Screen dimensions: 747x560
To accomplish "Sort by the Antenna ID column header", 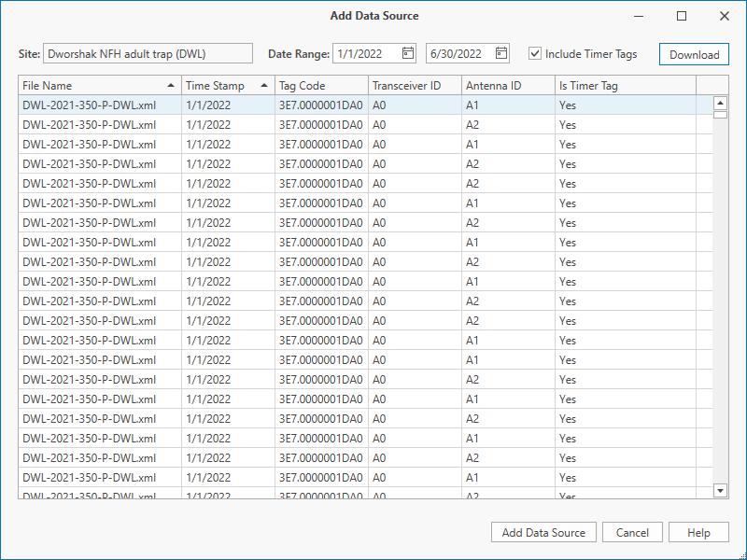I will pos(508,85).
